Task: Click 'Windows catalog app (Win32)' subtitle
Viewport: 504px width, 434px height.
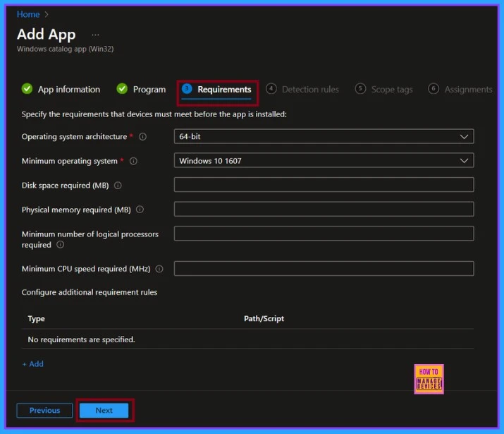Action: click(66, 49)
